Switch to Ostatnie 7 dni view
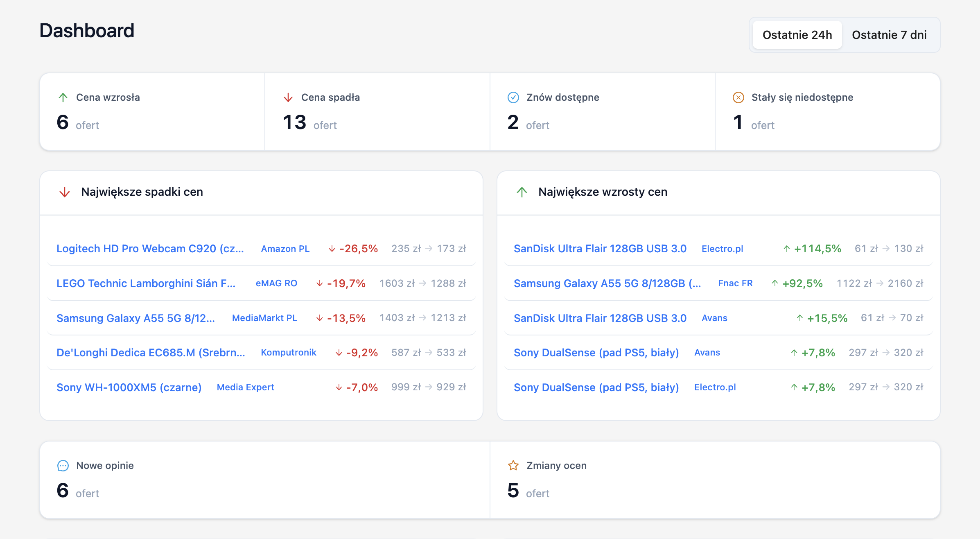This screenshot has height=539, width=980. click(889, 35)
